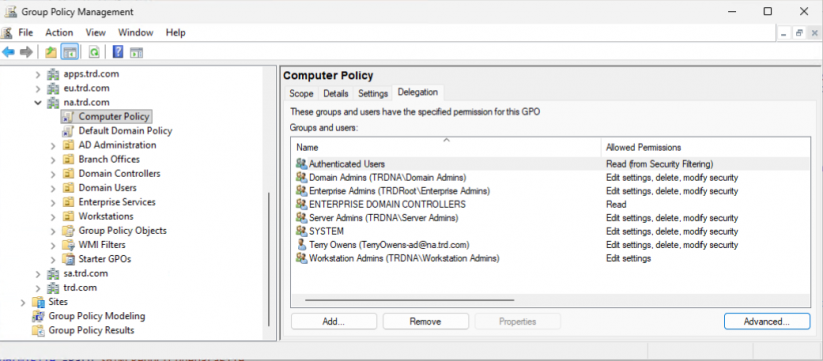Click the Enterprise Admins group icon
Viewport: 823px width, 361px height.
click(301, 191)
